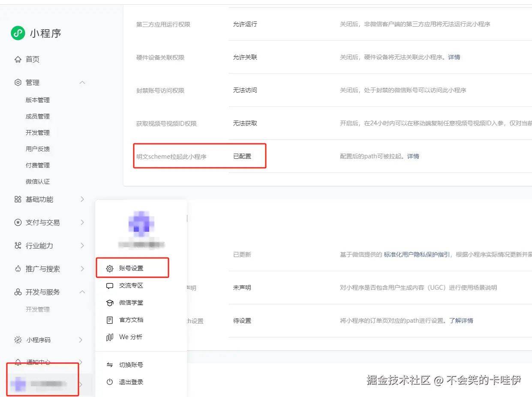Viewport: 532px width, 397px height.
Task: Expand the 推广与搜索 chevron
Action: [x=82, y=269]
